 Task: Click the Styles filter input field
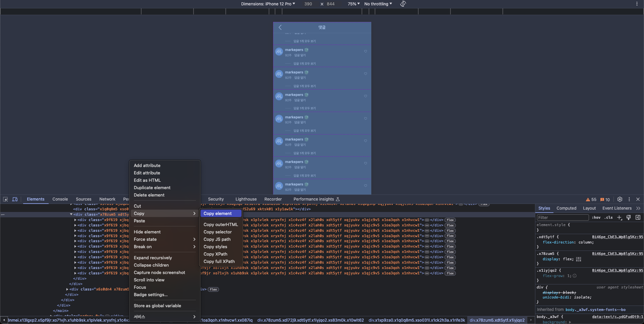pos(562,218)
